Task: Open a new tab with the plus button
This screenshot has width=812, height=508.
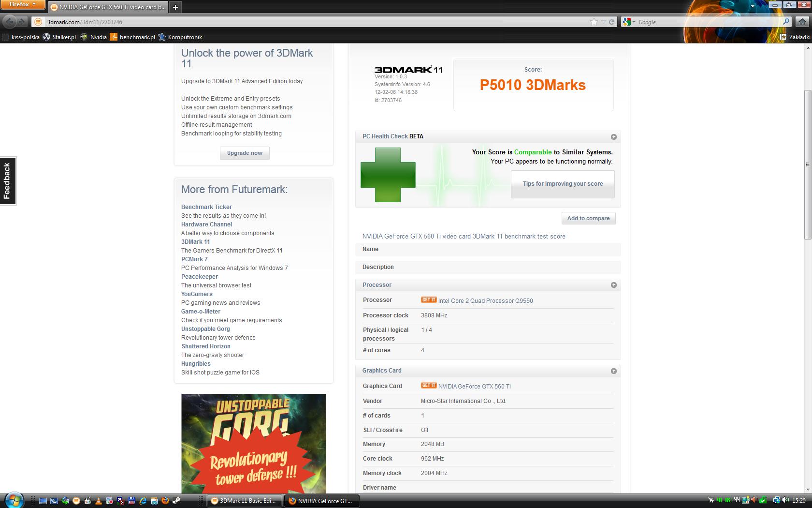Action: (175, 7)
